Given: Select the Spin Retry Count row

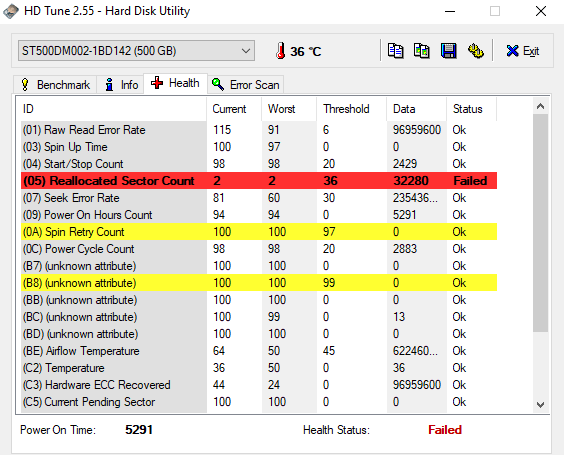Looking at the screenshot, I should tap(259, 232).
